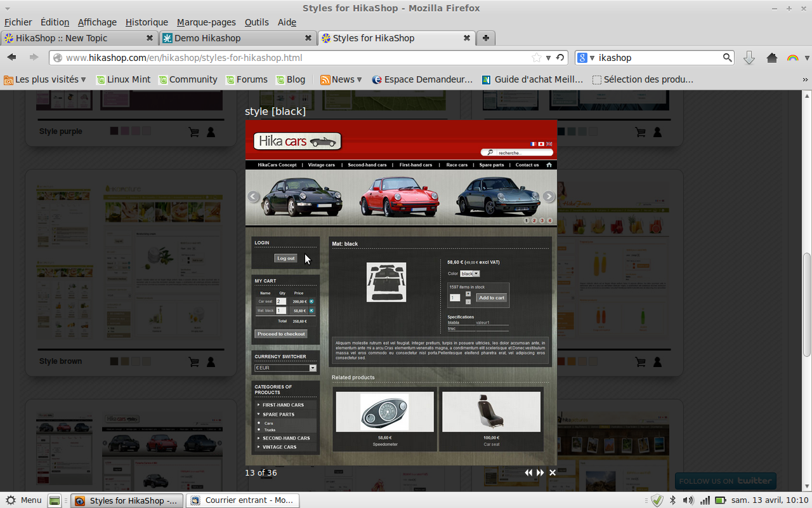
Task: Open URL history dropdown arrow
Action: coord(548,58)
